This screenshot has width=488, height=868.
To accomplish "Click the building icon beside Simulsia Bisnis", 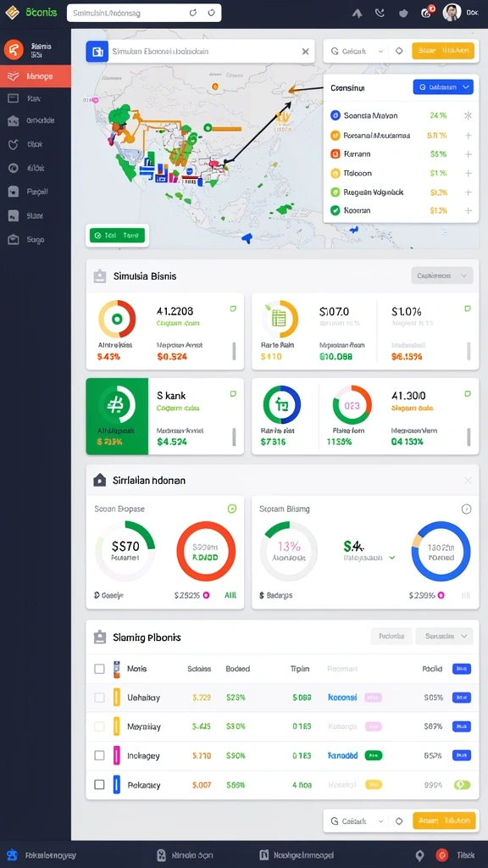I will tap(100, 276).
